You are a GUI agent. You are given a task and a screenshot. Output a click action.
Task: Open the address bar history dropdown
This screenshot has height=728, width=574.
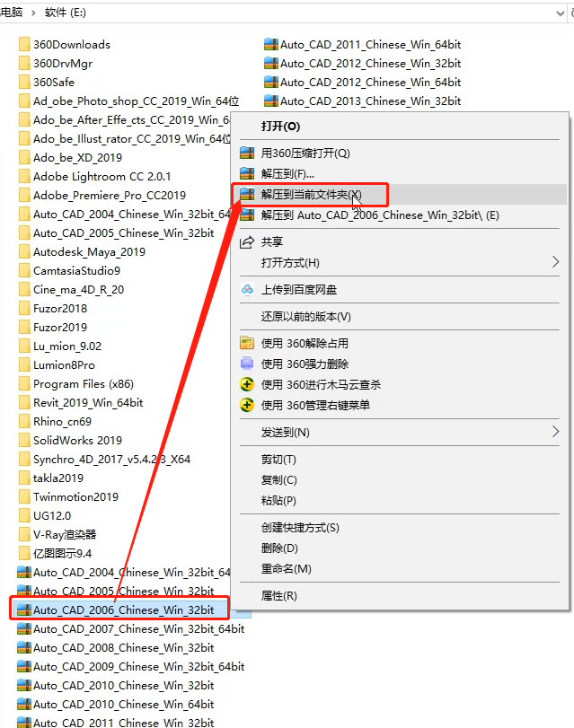560,13
